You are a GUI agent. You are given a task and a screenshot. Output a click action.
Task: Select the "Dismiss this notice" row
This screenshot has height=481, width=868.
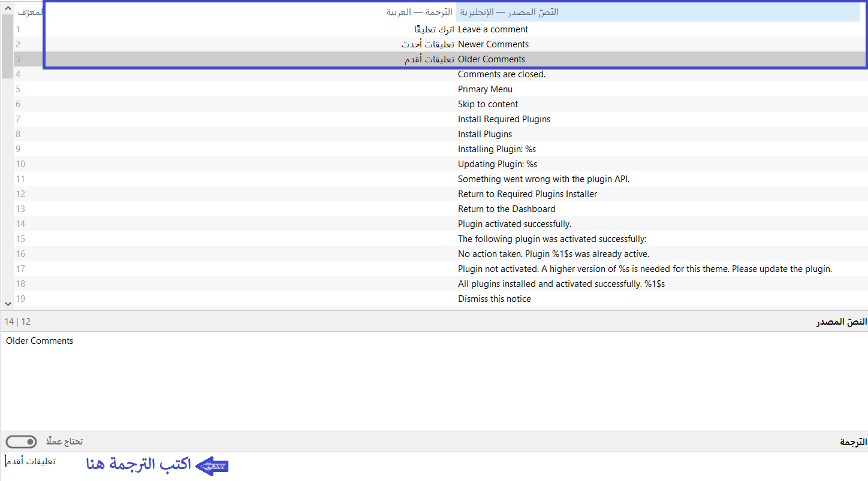494,299
